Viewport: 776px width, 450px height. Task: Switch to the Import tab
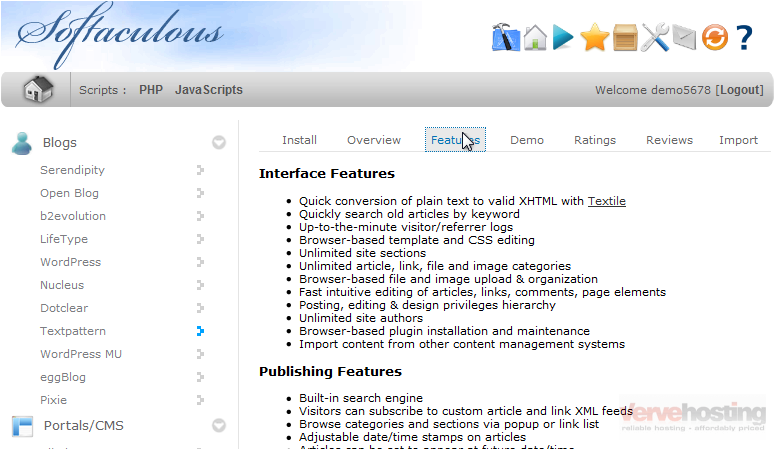[x=738, y=140]
